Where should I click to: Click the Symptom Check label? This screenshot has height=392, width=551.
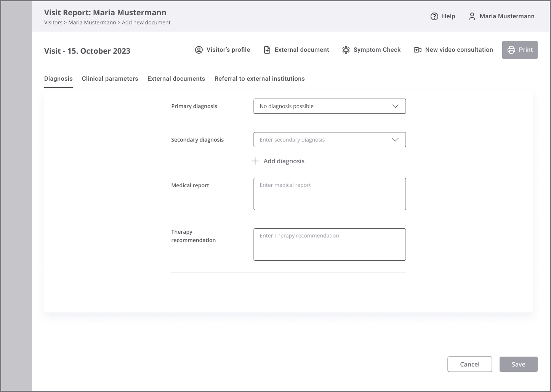point(377,50)
